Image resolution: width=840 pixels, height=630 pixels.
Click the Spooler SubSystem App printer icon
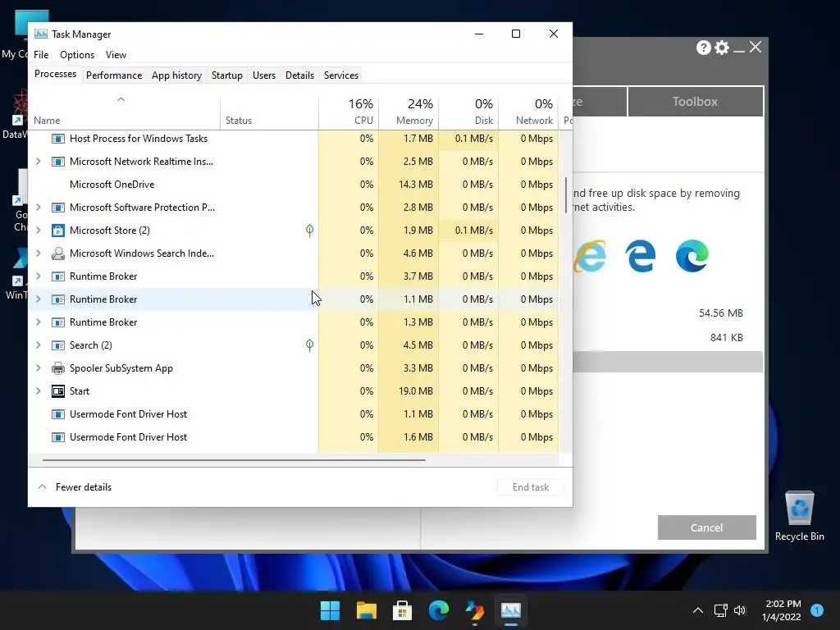[58, 368]
